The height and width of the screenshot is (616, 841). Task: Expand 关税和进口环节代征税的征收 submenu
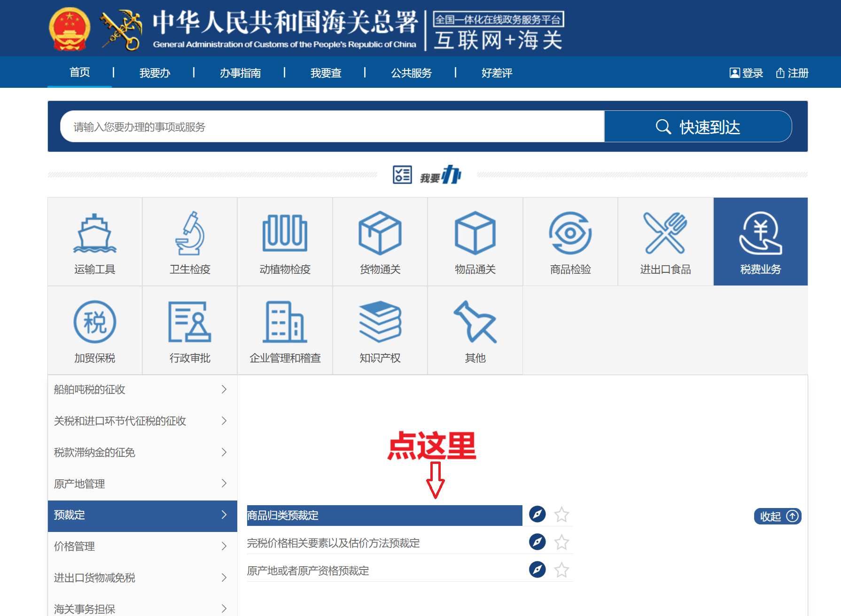click(x=142, y=421)
